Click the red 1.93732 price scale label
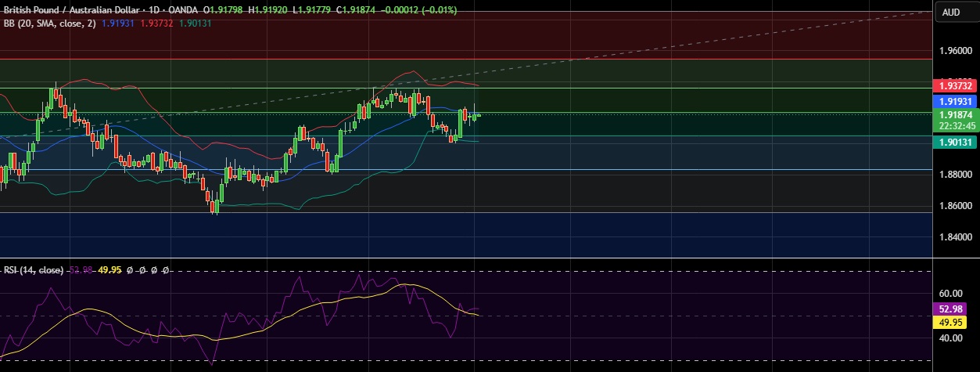This screenshot has width=980, height=372. point(955,85)
